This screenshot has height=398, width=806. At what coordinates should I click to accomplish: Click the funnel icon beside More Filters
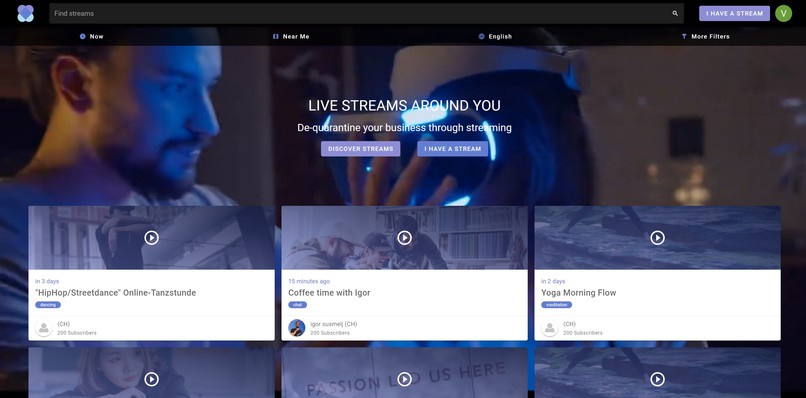coord(684,37)
